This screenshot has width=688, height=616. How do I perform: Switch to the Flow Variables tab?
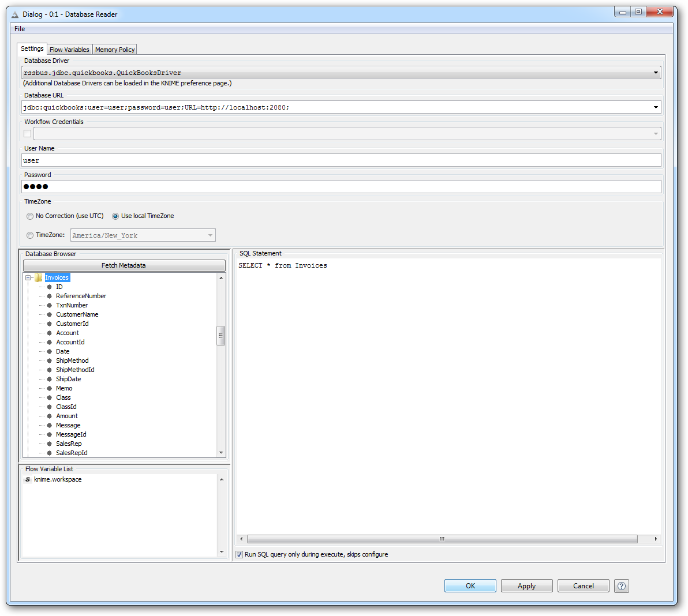[x=69, y=50]
